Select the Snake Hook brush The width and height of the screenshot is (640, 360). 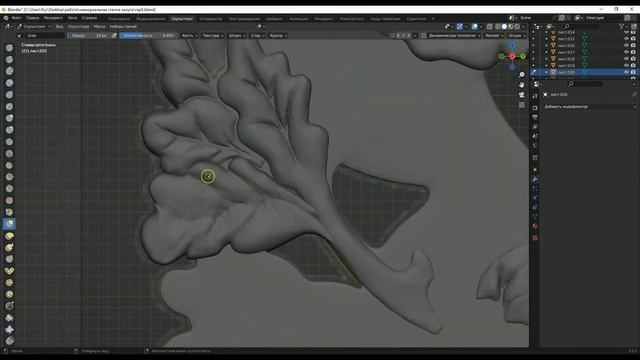click(9, 247)
